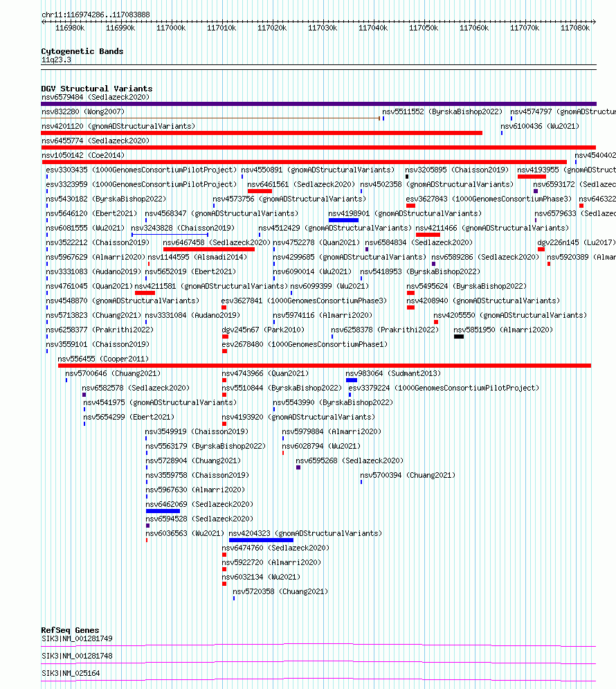Open nsv6100436 (Wu2021) variant
The image size is (616, 689).
(x=540, y=126)
